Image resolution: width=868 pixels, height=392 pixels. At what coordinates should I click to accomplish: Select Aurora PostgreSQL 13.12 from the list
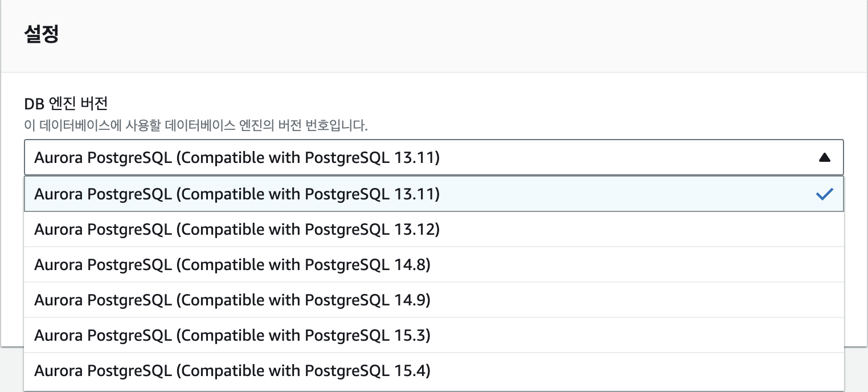(236, 230)
